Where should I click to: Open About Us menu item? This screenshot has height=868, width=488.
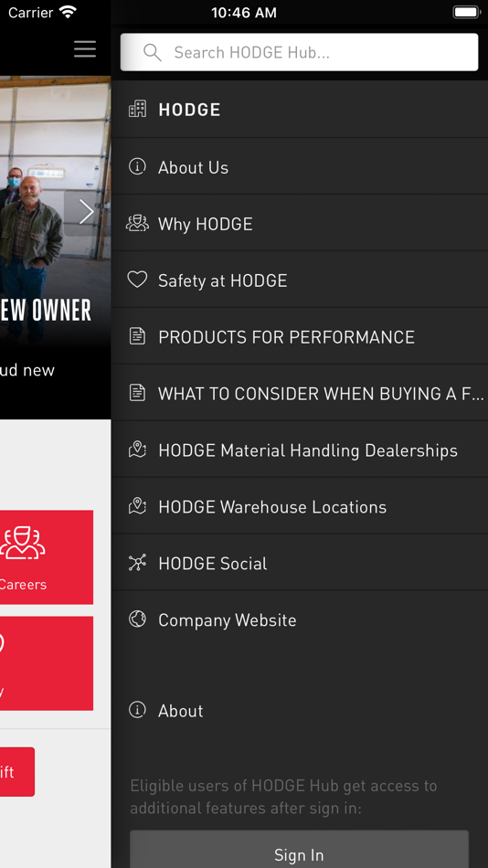[300, 166]
